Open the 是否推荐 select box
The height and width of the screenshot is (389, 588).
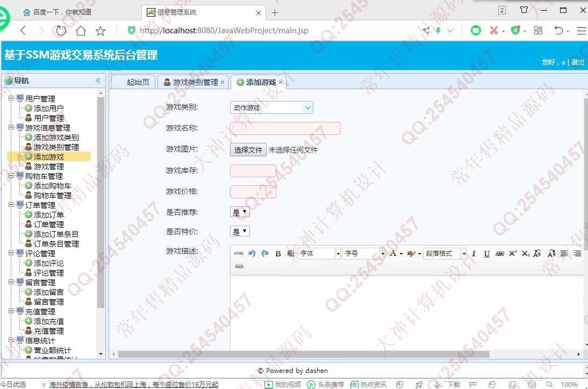coord(240,212)
